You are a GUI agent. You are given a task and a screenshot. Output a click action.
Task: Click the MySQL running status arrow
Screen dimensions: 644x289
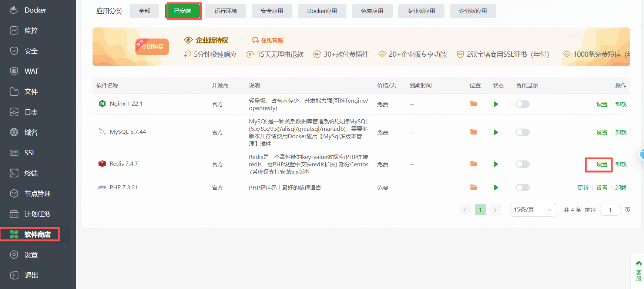tap(496, 132)
